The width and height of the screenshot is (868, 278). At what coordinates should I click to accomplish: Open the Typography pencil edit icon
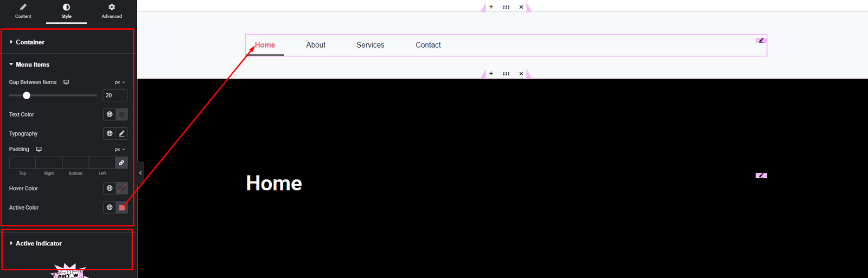click(x=122, y=133)
